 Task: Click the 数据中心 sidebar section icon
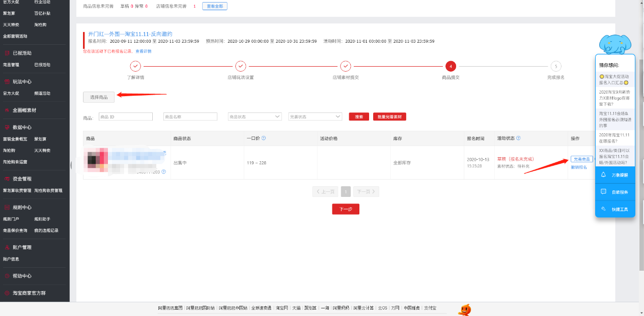[x=7, y=127]
